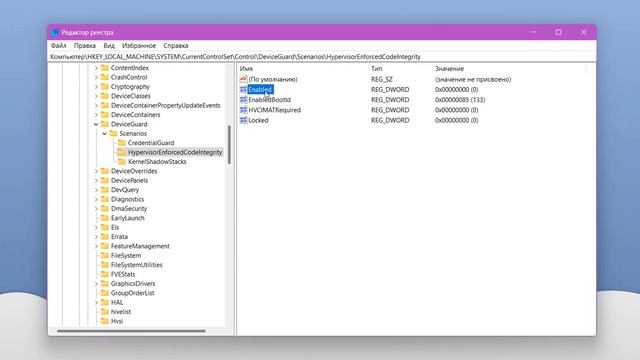Click the tree pane horizontal scrollbar
The image size is (640, 360).
click(x=131, y=331)
